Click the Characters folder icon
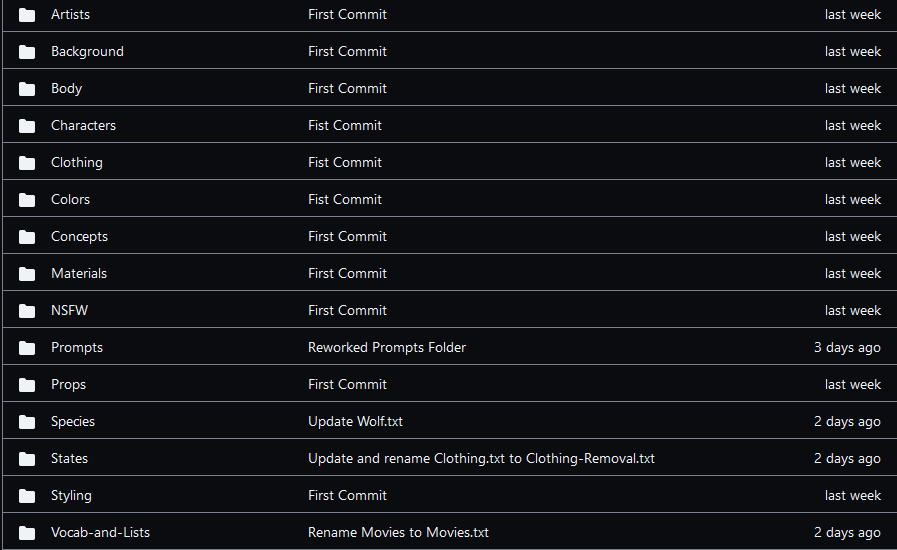The image size is (897, 550). click(x=27, y=126)
